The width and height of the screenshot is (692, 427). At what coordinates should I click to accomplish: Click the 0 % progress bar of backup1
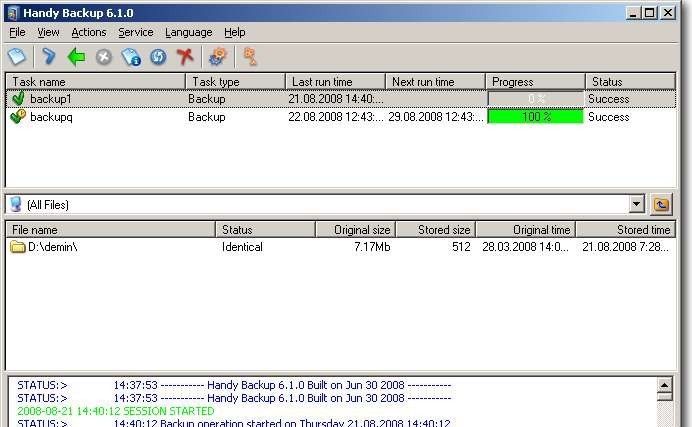pos(535,99)
